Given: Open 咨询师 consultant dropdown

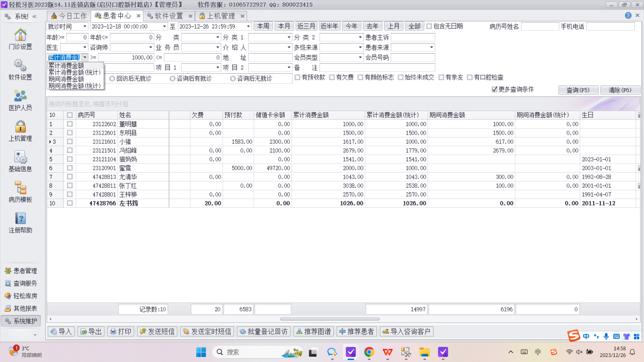Looking at the screenshot, I should 151,48.
